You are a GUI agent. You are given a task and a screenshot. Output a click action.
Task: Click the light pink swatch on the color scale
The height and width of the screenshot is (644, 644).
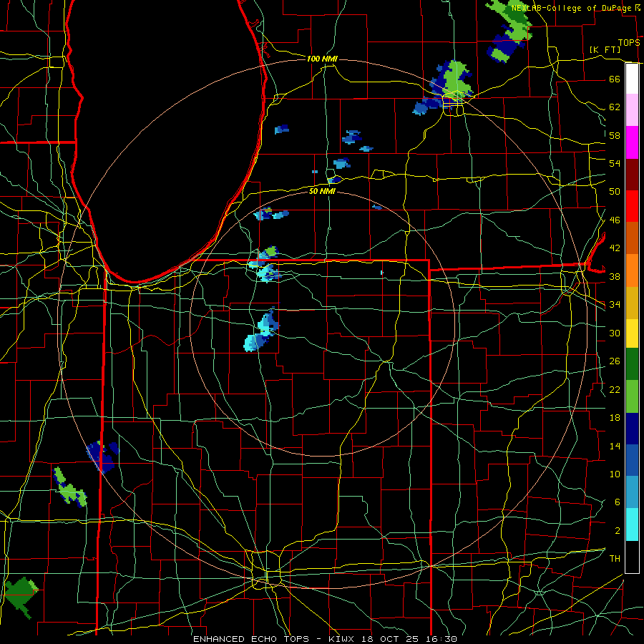click(x=632, y=110)
